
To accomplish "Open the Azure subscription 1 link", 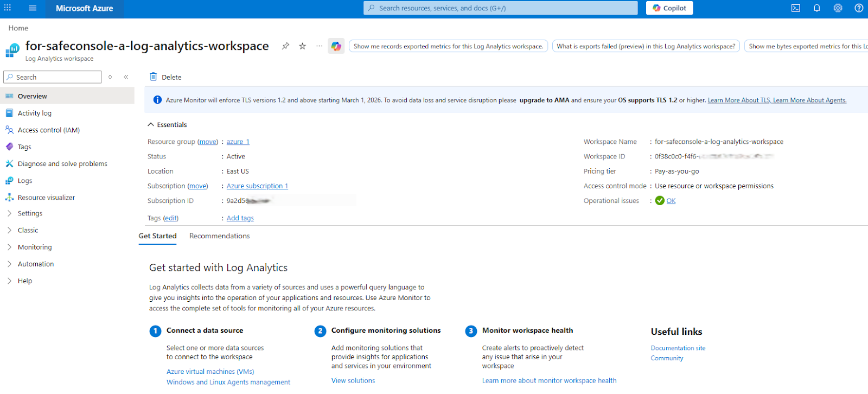I will pos(257,186).
